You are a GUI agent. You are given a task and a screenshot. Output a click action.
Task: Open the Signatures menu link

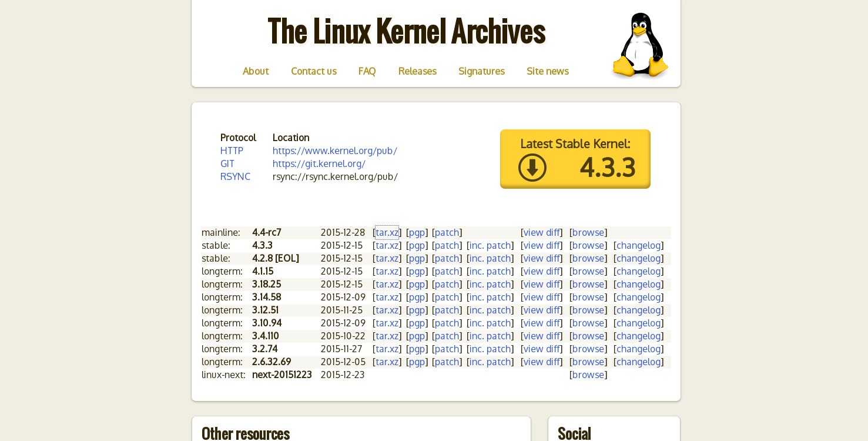tap(481, 71)
